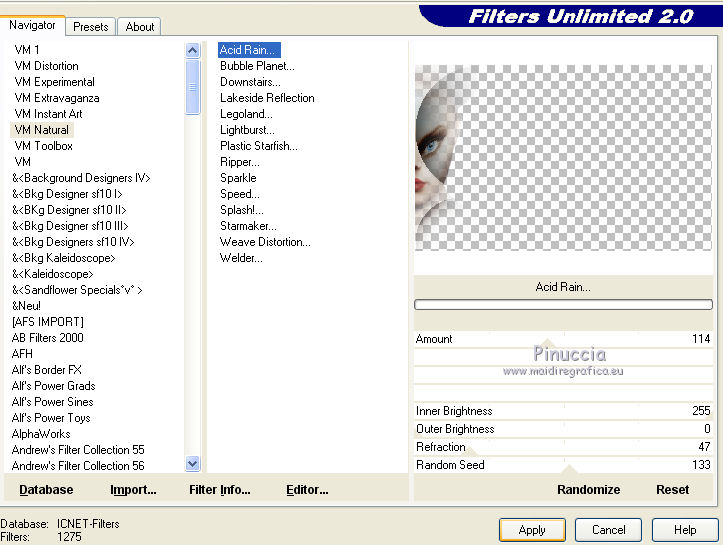Adjust the Amount slider
The width and height of the screenshot is (723, 545).
tap(563, 339)
